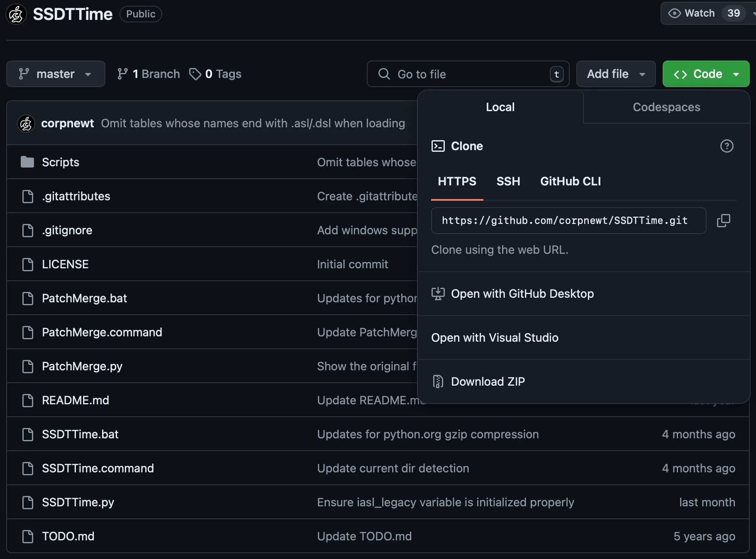Image resolution: width=756 pixels, height=559 pixels.
Task: Click the tag icon beside 0 Tags
Action: (x=195, y=74)
